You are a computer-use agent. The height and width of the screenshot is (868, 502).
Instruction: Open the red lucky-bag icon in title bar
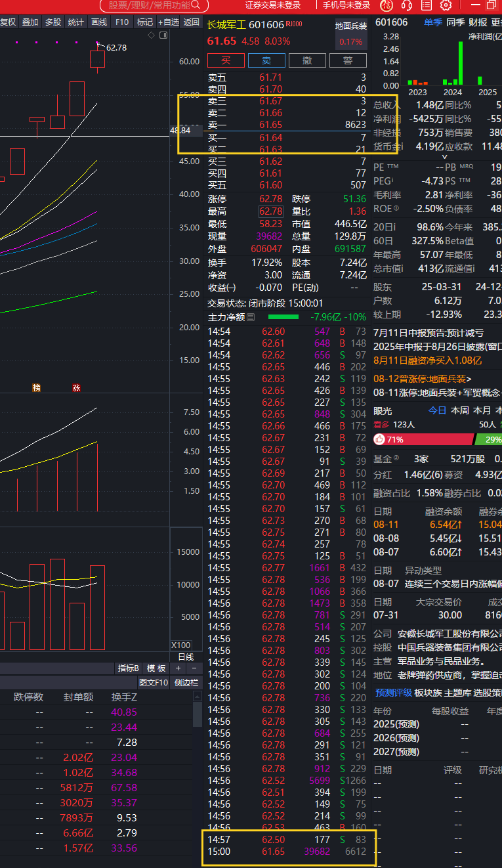[387, 5]
